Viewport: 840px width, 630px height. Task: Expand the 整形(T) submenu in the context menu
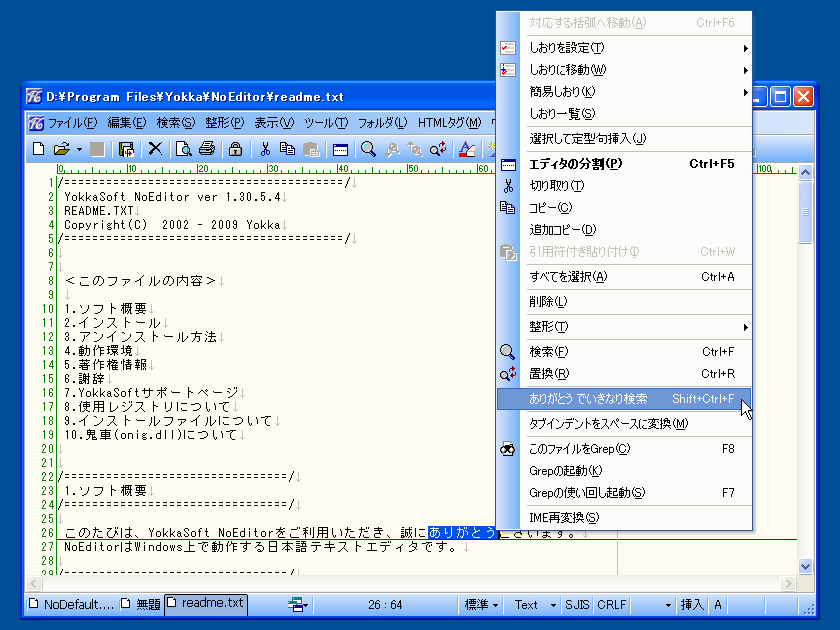pos(625,326)
